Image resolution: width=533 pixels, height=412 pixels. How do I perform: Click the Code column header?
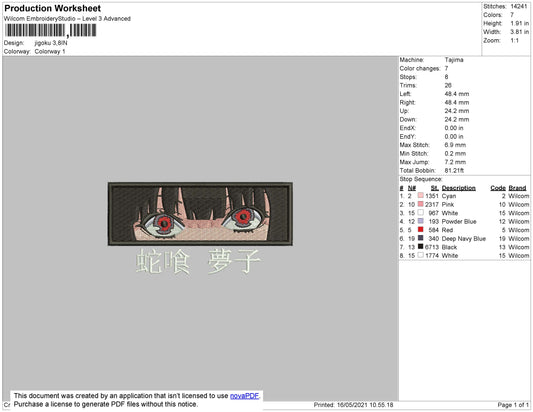point(498,188)
